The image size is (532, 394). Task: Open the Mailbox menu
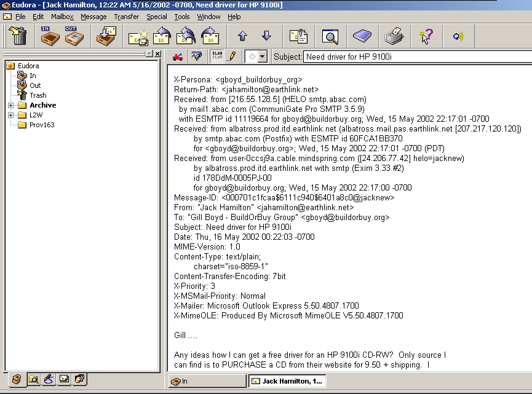[62, 17]
